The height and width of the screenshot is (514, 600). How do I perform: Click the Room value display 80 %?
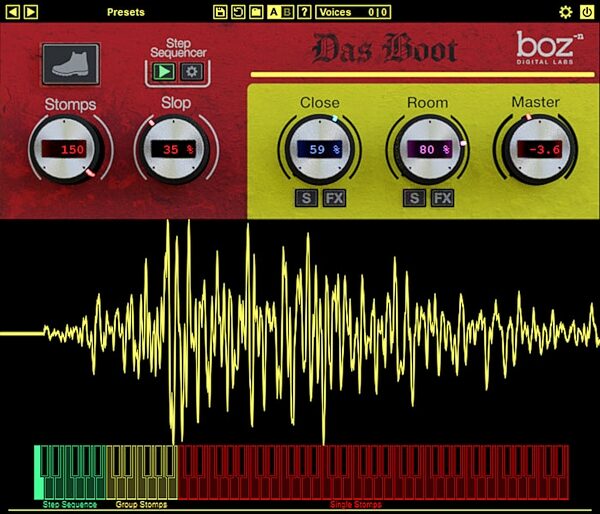click(x=429, y=149)
